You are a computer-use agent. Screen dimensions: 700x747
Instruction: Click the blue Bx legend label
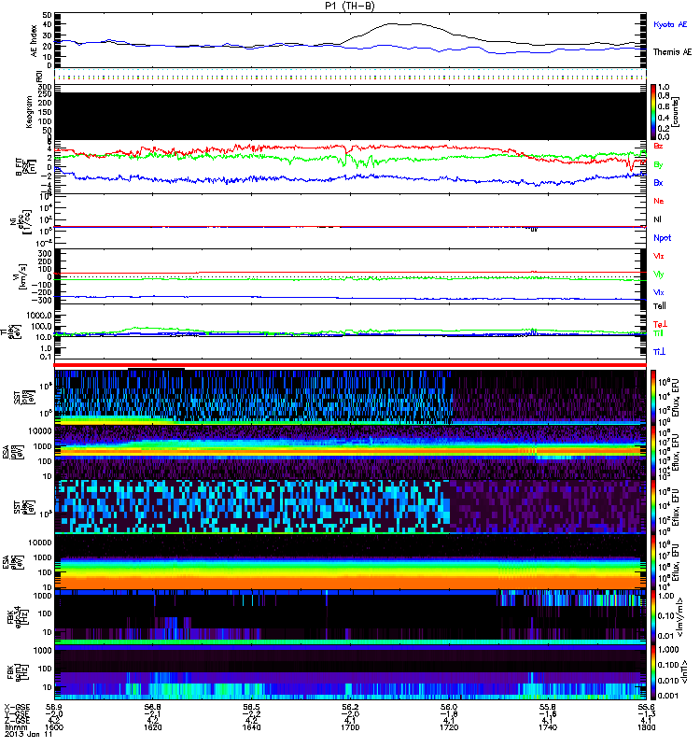(x=658, y=182)
